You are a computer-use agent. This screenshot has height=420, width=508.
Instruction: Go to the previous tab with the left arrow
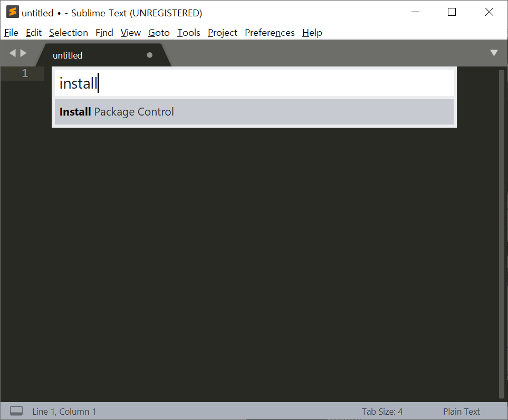click(12, 53)
